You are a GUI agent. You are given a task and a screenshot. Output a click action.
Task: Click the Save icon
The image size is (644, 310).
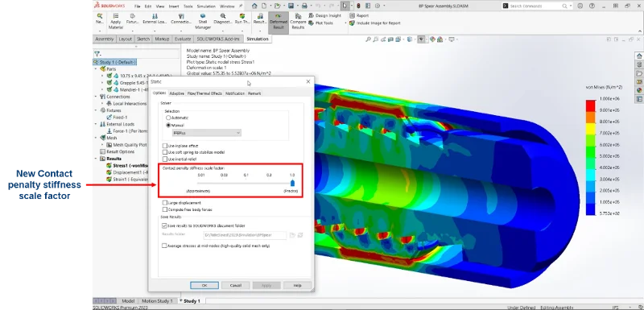pyautogui.click(x=291, y=6)
